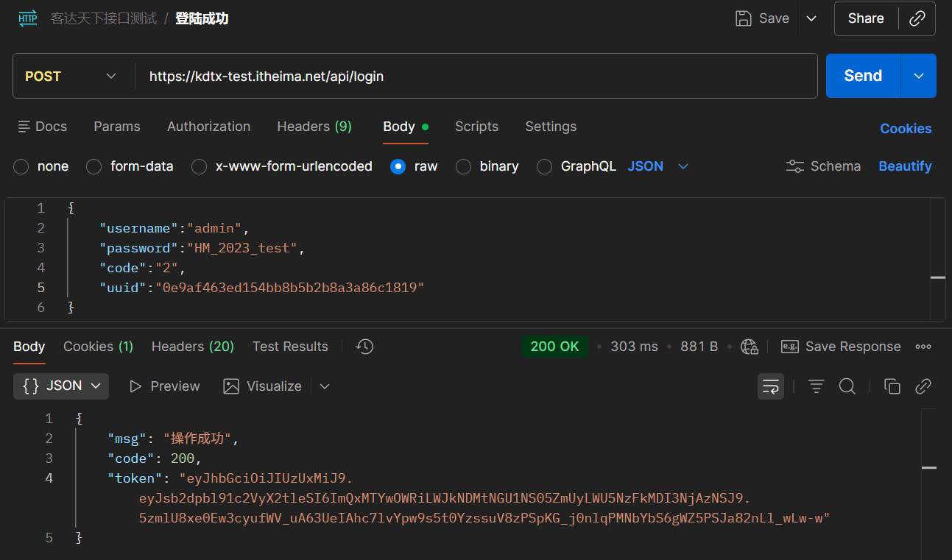Select the x-www-form-urlencoded body type
The width and height of the screenshot is (952, 560).
(x=199, y=167)
